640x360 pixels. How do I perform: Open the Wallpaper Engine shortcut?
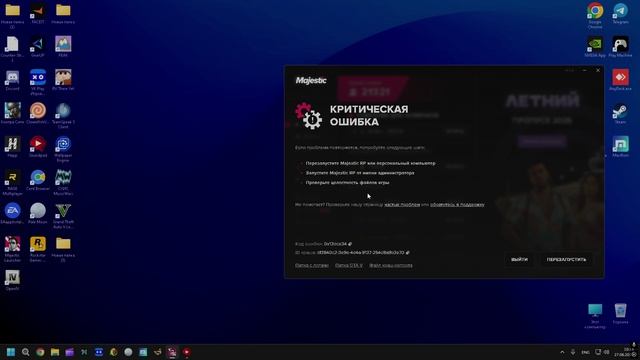tap(63, 149)
